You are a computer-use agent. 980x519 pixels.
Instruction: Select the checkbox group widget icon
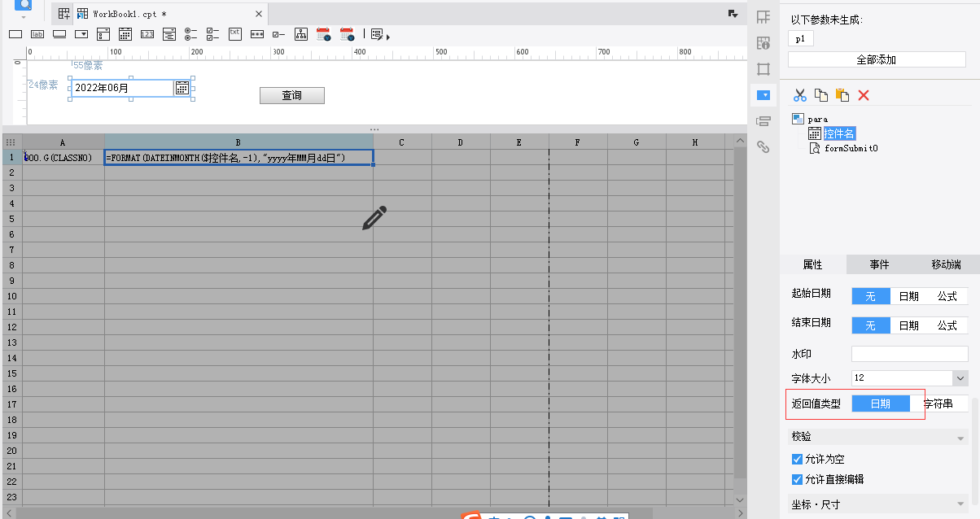point(213,34)
